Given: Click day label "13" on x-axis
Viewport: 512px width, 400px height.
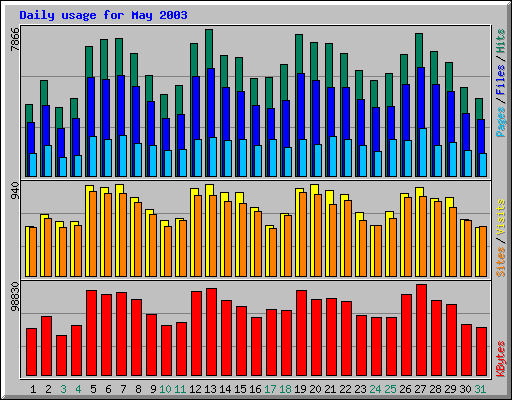Looking at the screenshot, I should pyautogui.click(x=210, y=389).
